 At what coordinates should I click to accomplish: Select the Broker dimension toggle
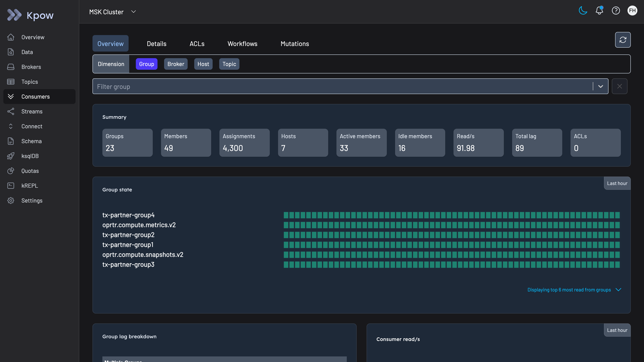point(176,64)
